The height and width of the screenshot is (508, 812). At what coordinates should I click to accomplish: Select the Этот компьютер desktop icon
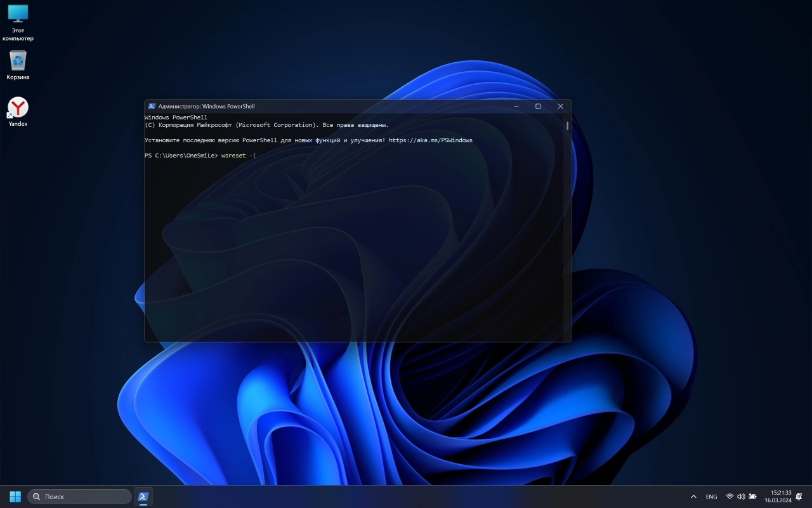(x=18, y=22)
